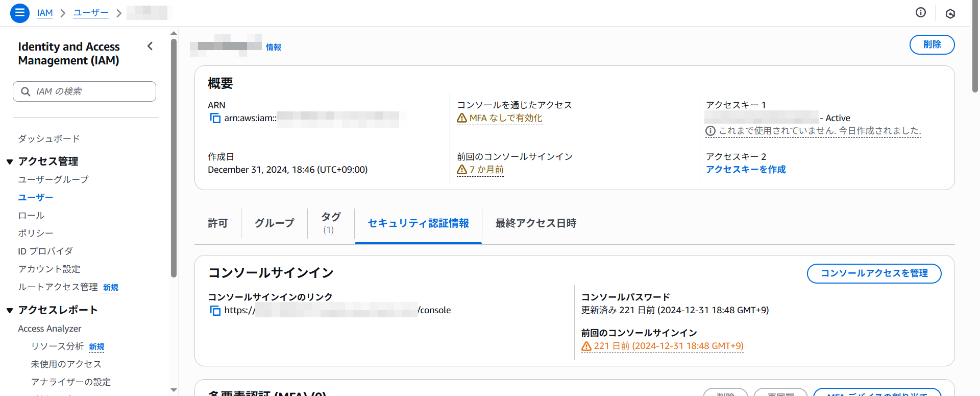Copy the console sign-in link
This screenshot has width=980, height=396.
[215, 311]
